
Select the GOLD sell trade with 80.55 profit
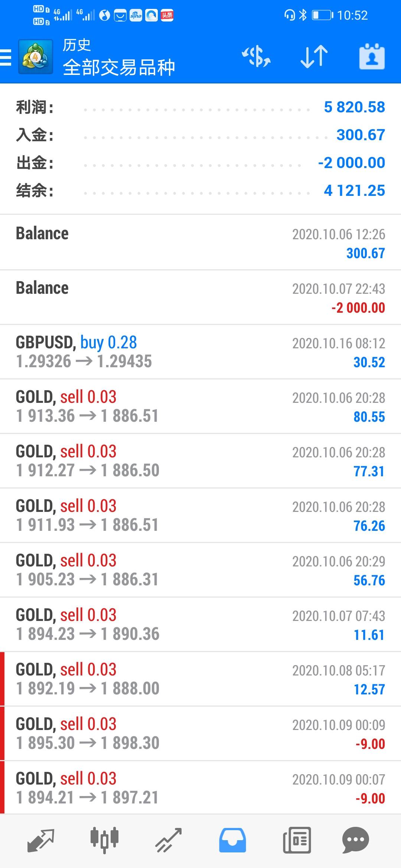tap(200, 406)
